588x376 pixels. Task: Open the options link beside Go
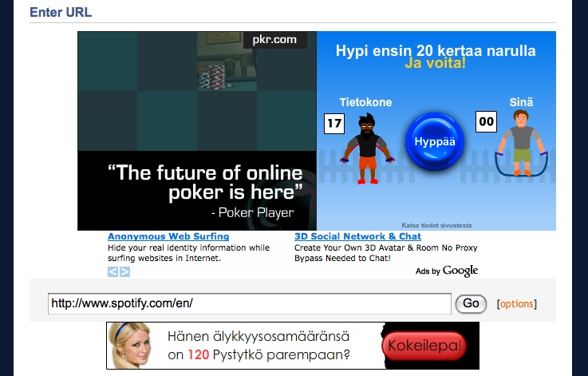click(x=517, y=304)
